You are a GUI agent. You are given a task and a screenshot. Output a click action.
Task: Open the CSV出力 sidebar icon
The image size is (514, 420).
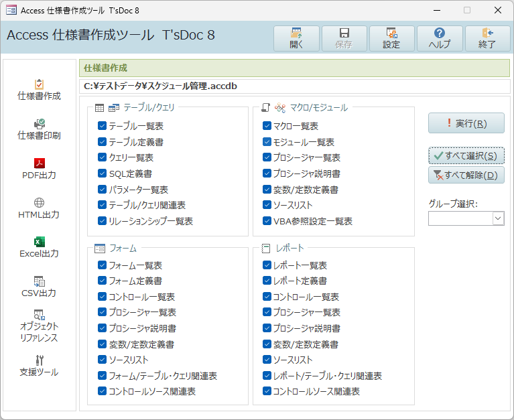coord(39,281)
